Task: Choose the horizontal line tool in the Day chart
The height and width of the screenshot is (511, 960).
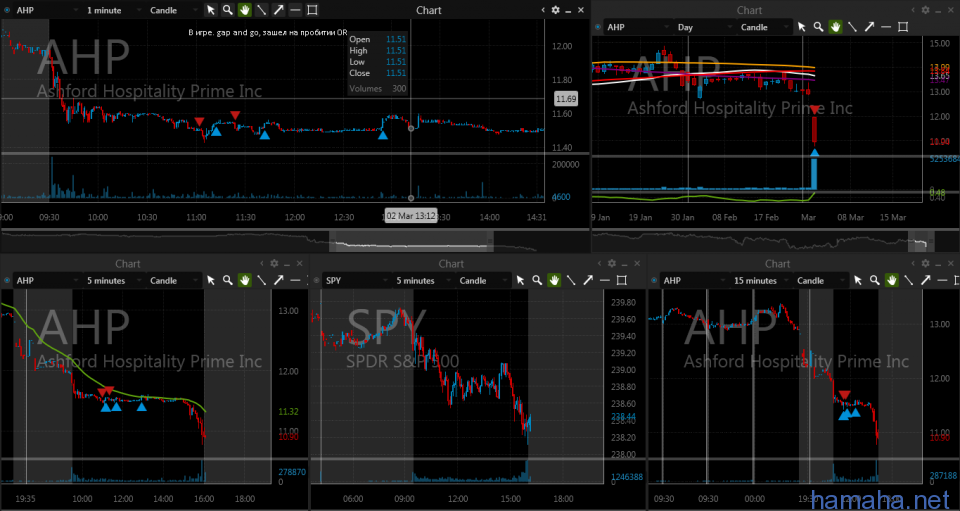Action: click(886, 27)
